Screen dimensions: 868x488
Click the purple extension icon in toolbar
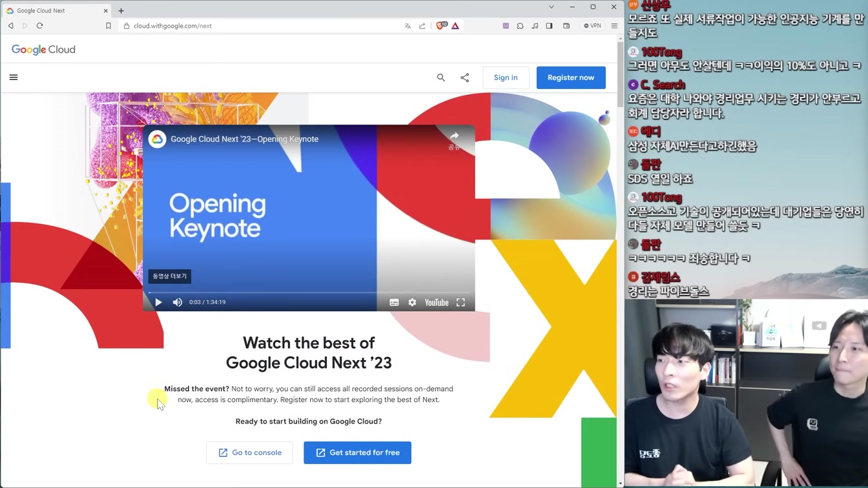click(x=506, y=26)
